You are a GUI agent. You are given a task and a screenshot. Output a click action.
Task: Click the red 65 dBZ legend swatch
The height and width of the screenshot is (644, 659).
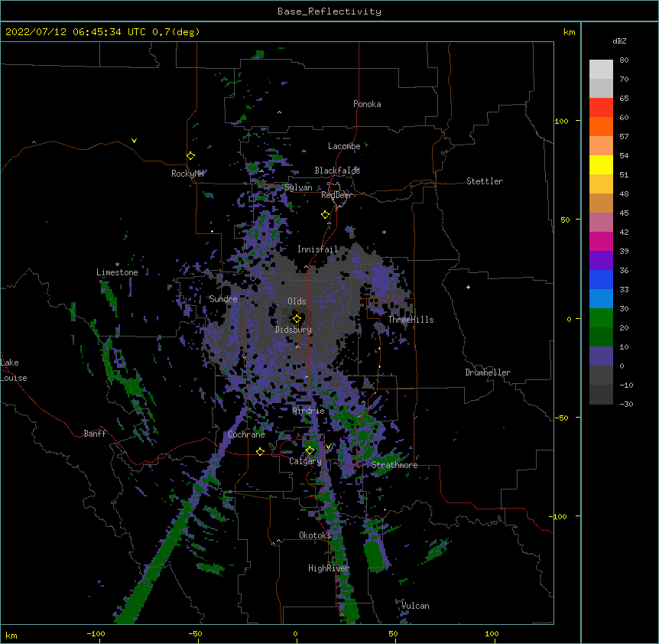coord(601,108)
